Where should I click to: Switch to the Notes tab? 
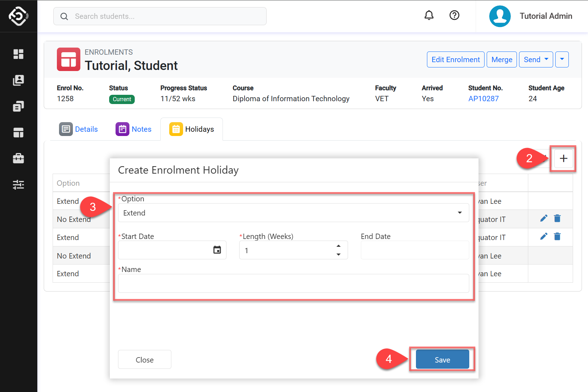pos(134,129)
